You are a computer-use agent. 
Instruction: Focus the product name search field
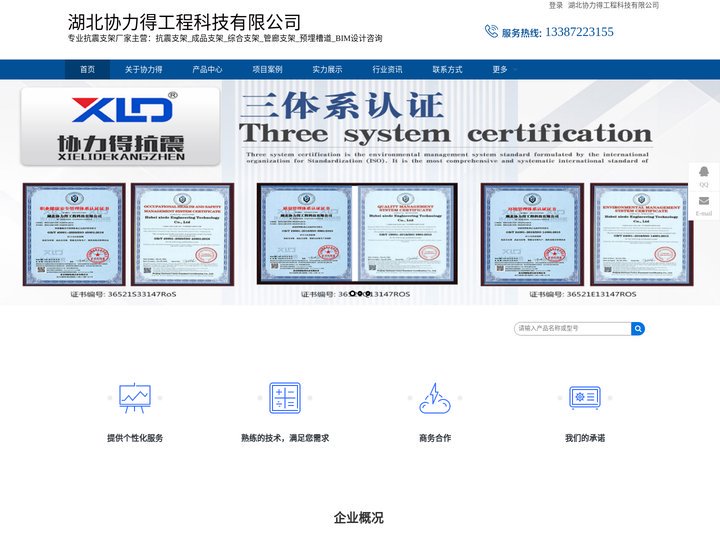pyautogui.click(x=573, y=328)
